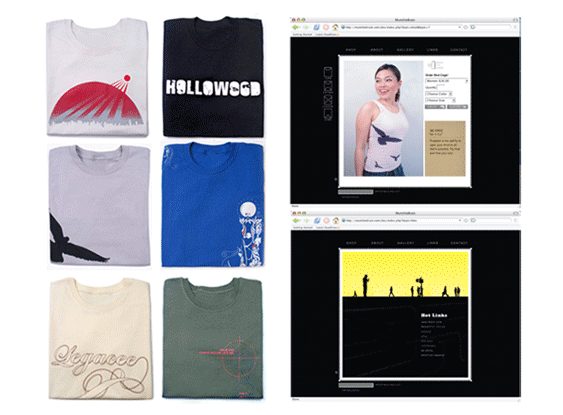Go to home page in the lower browser
563x415 pixels.
pos(335,220)
